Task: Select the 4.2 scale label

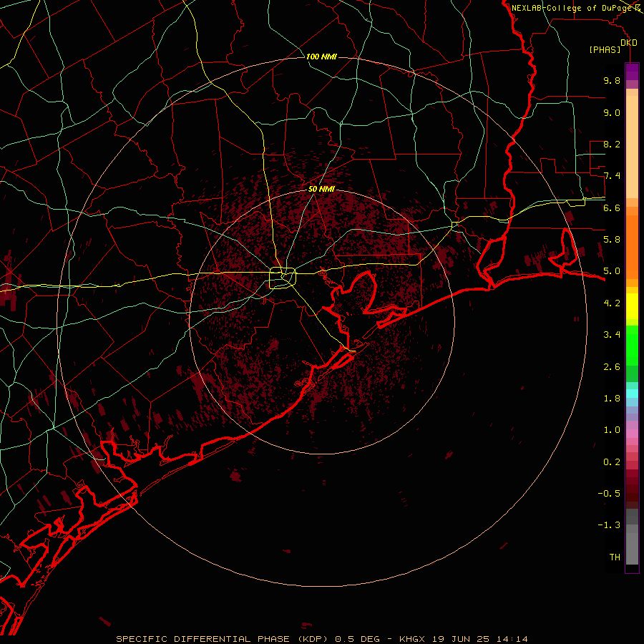Action: click(x=612, y=303)
